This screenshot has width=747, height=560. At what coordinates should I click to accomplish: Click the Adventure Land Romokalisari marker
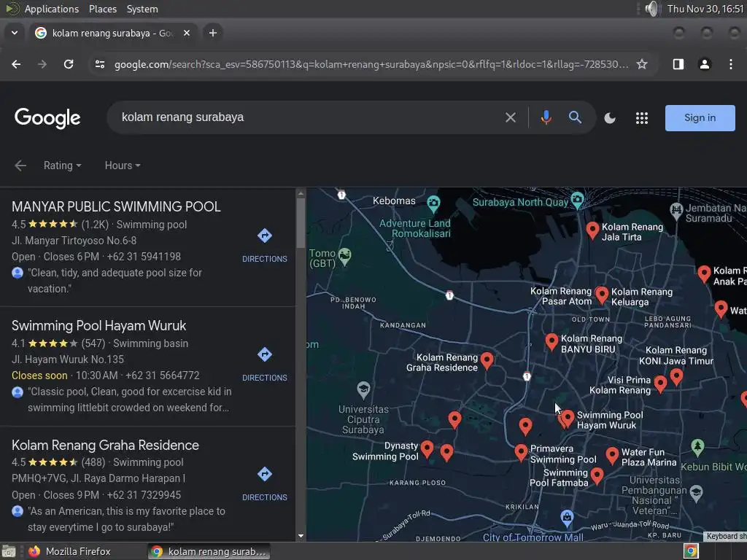point(433,204)
